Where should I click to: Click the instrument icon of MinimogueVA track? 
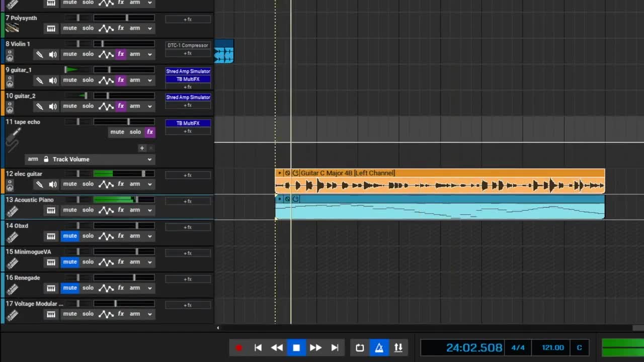13,262
